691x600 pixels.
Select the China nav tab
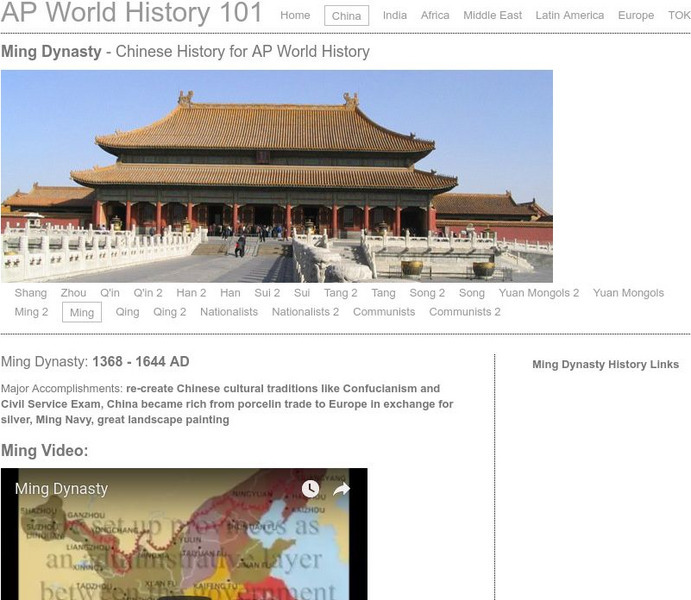(x=346, y=16)
